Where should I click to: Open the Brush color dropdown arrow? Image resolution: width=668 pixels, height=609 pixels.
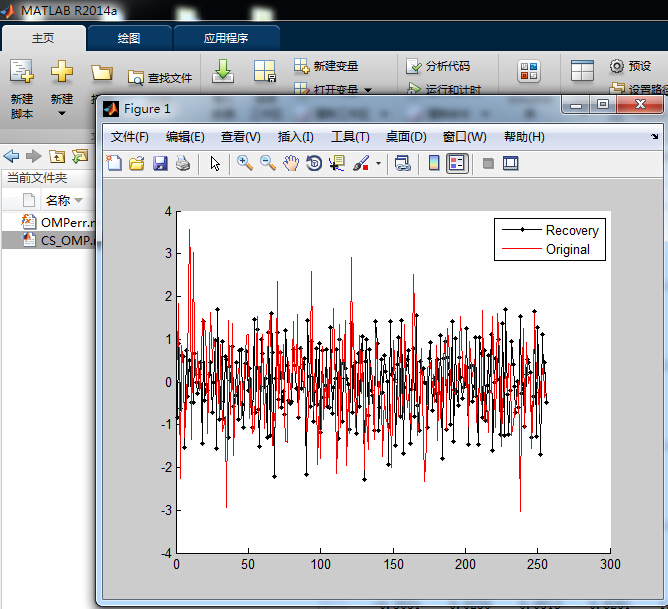(378, 164)
